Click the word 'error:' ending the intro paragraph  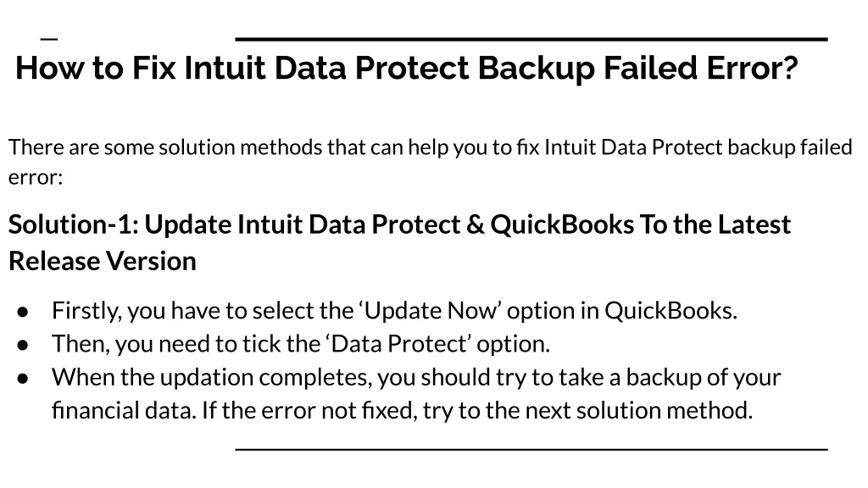[x=36, y=177]
